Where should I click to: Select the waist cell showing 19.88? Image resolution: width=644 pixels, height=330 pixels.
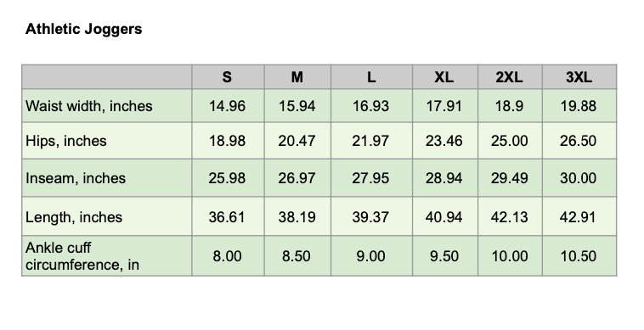[x=579, y=106]
